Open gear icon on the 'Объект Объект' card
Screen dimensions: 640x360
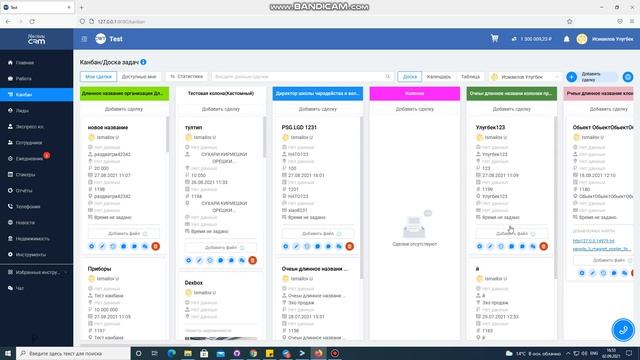[x=582, y=273]
